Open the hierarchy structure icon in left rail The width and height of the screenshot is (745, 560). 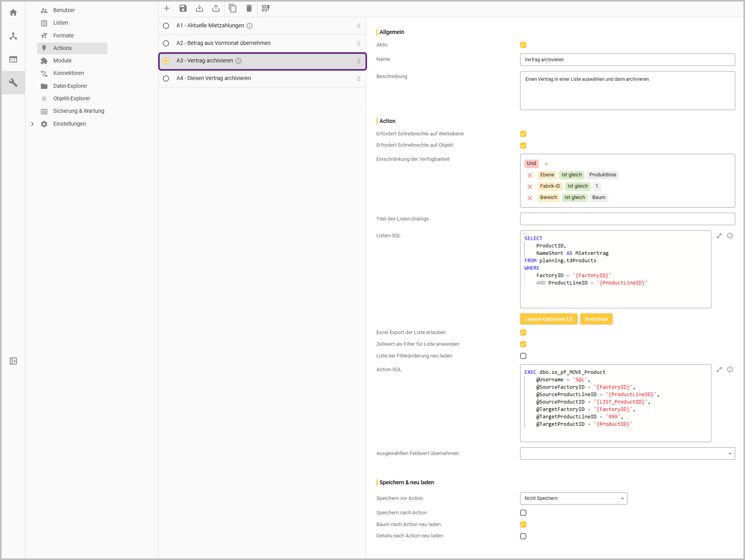click(x=13, y=36)
